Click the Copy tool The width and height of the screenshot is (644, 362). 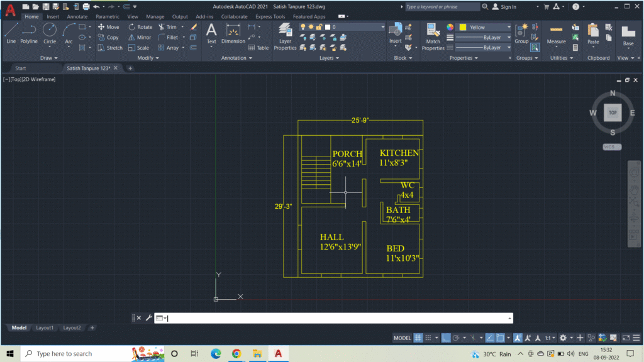[108, 37]
